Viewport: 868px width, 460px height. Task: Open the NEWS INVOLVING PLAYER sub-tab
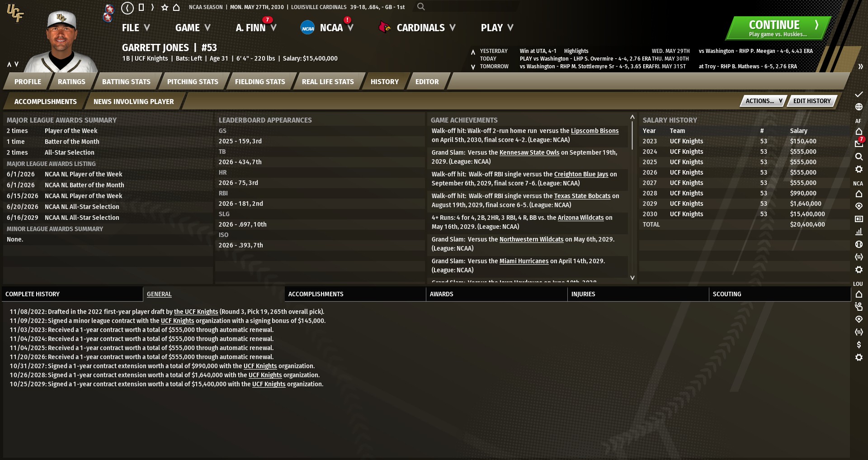133,101
